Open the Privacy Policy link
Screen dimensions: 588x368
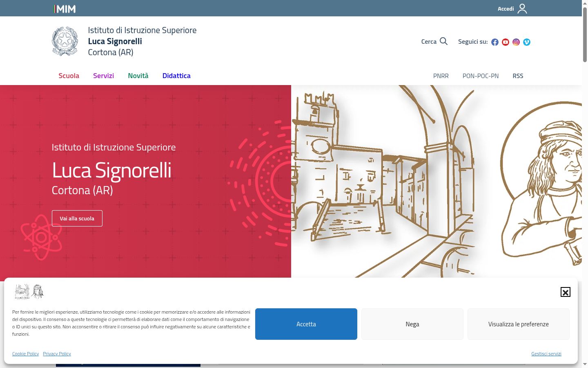pyautogui.click(x=57, y=354)
